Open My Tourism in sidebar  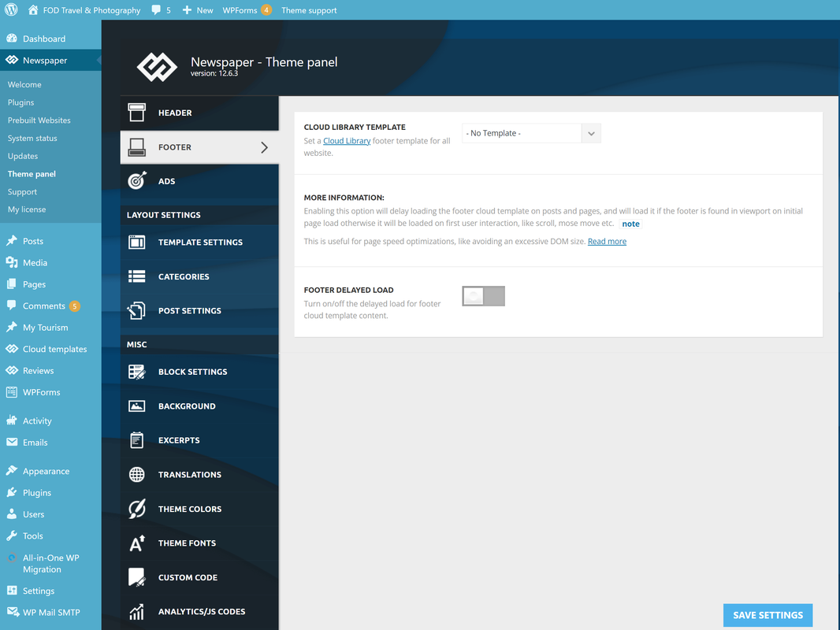pos(50,327)
